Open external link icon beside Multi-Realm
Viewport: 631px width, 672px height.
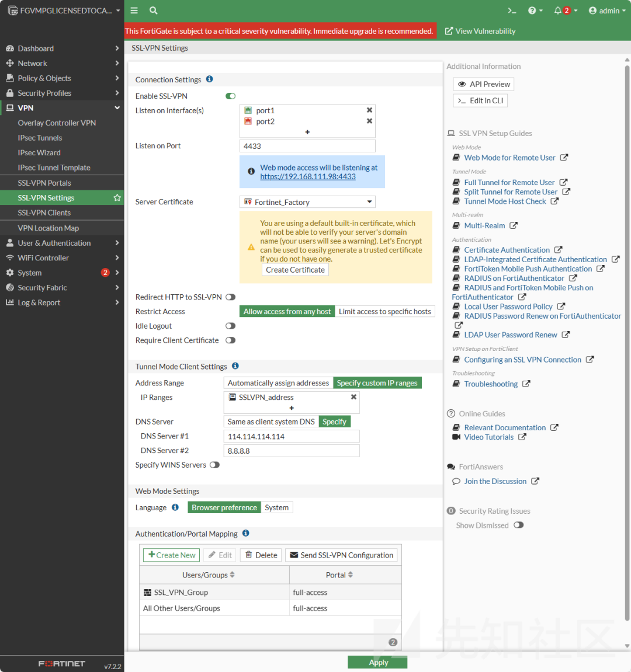point(514,225)
